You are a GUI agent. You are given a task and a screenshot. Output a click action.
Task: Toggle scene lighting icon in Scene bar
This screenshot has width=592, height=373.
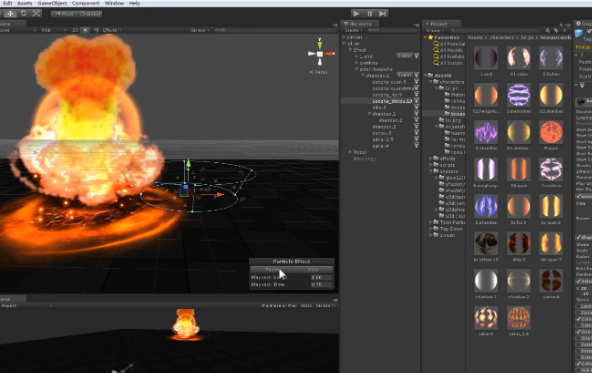[86, 30]
